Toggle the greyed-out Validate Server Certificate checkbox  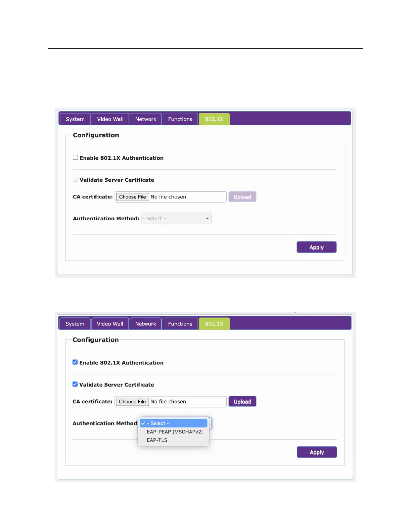(x=76, y=179)
